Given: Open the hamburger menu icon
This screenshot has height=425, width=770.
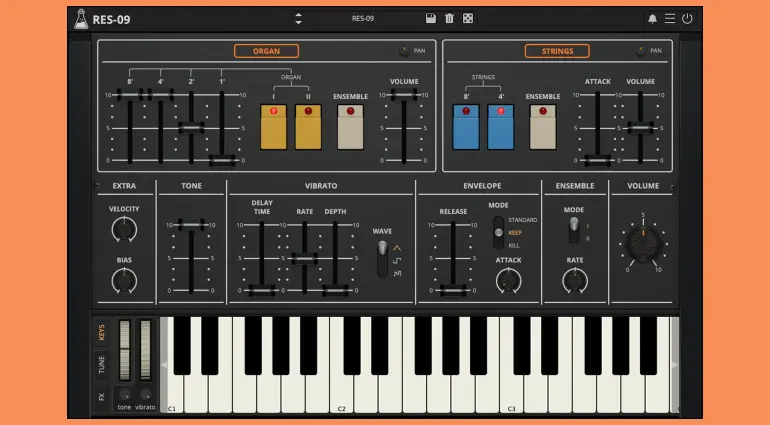Looking at the screenshot, I should pyautogui.click(x=670, y=18).
